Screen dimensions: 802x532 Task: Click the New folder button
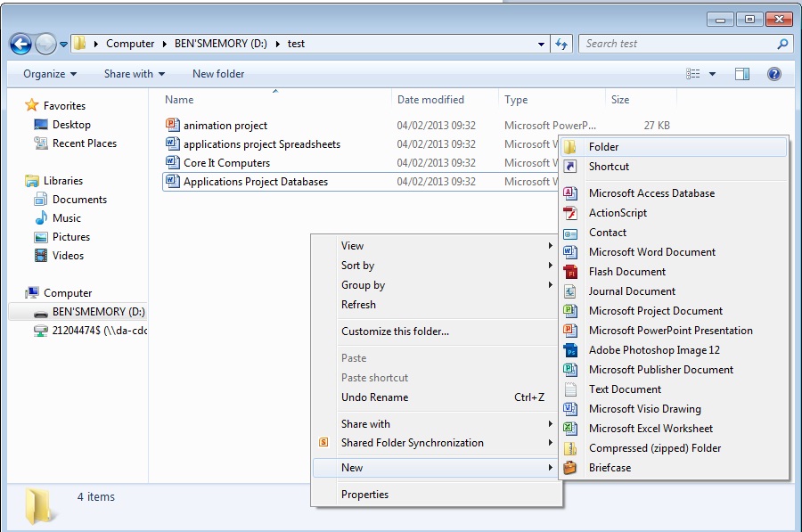tap(217, 74)
